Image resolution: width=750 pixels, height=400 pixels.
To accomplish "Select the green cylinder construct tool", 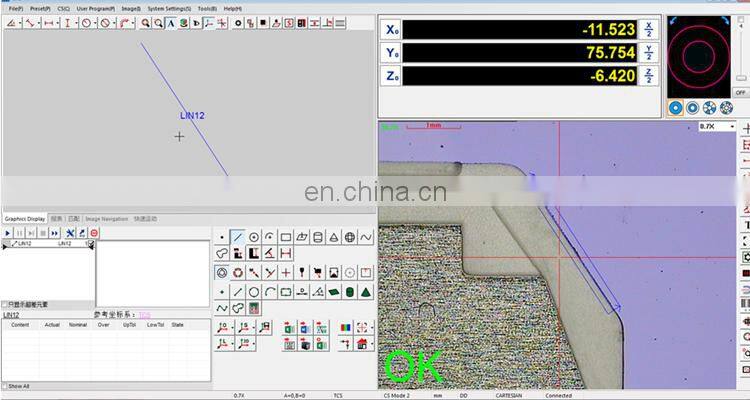I will click(350, 292).
